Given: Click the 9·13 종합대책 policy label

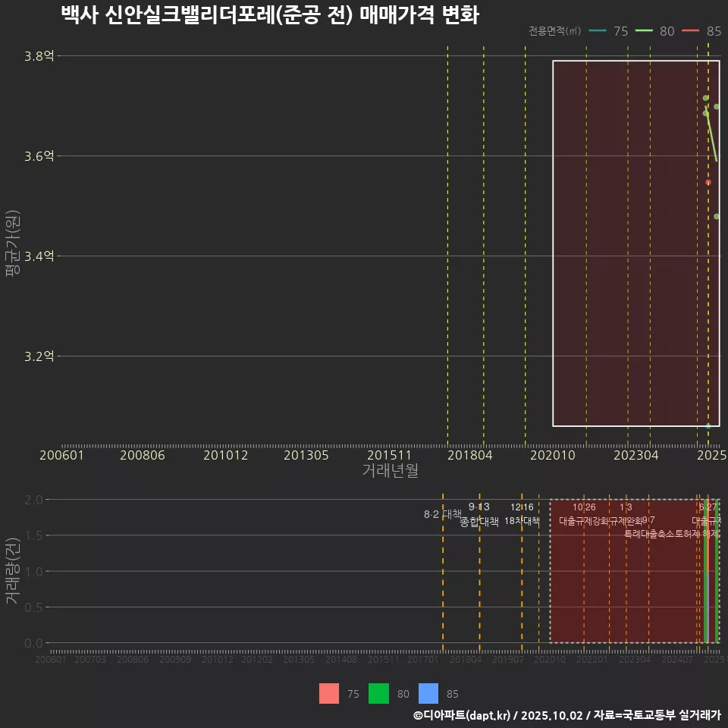Looking at the screenshot, I should (479, 514).
